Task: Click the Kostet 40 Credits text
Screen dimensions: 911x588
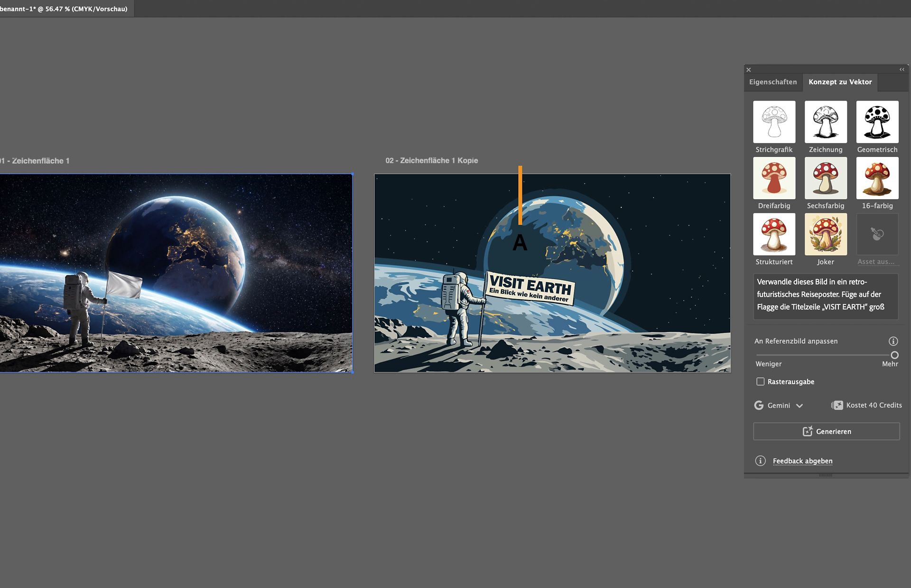Action: pyautogui.click(x=874, y=405)
